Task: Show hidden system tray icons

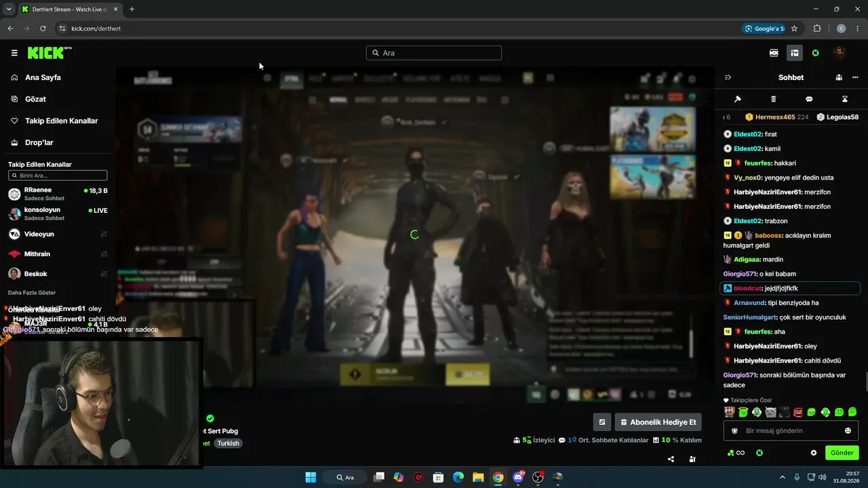Action: (x=782, y=477)
